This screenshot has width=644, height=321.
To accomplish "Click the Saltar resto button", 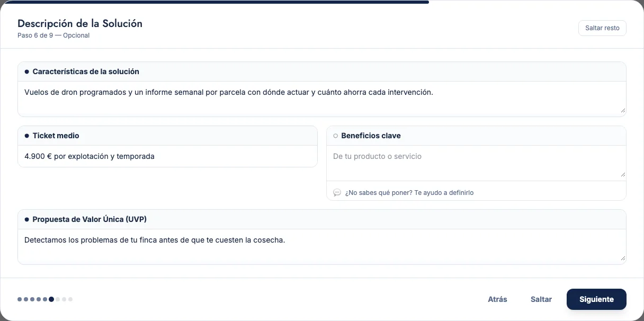I will [x=602, y=28].
